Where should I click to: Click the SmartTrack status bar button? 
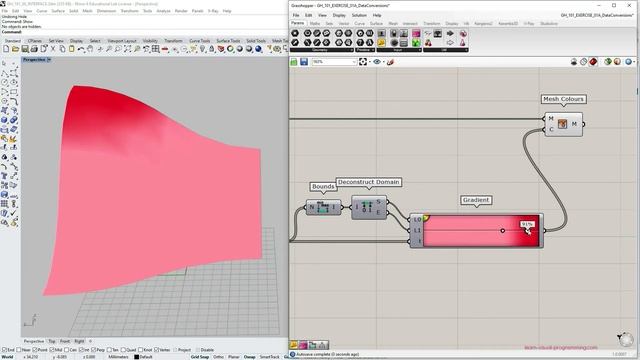[269, 357]
